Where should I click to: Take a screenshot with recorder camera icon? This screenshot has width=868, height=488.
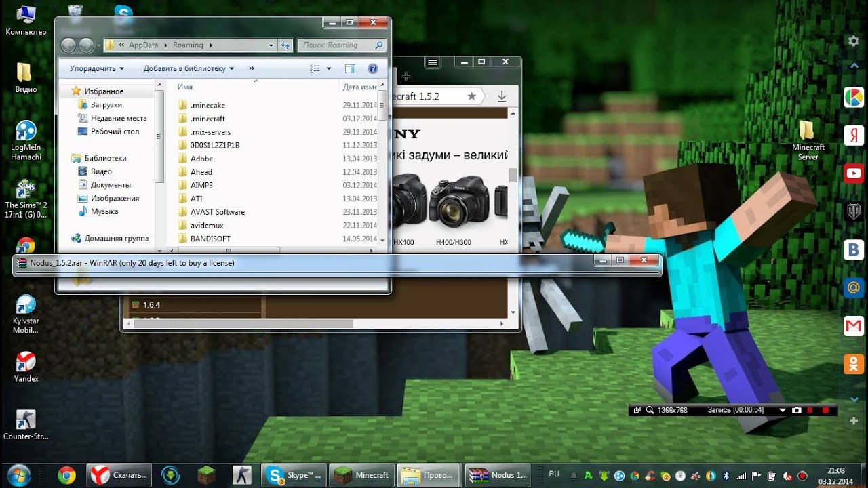pos(797,410)
